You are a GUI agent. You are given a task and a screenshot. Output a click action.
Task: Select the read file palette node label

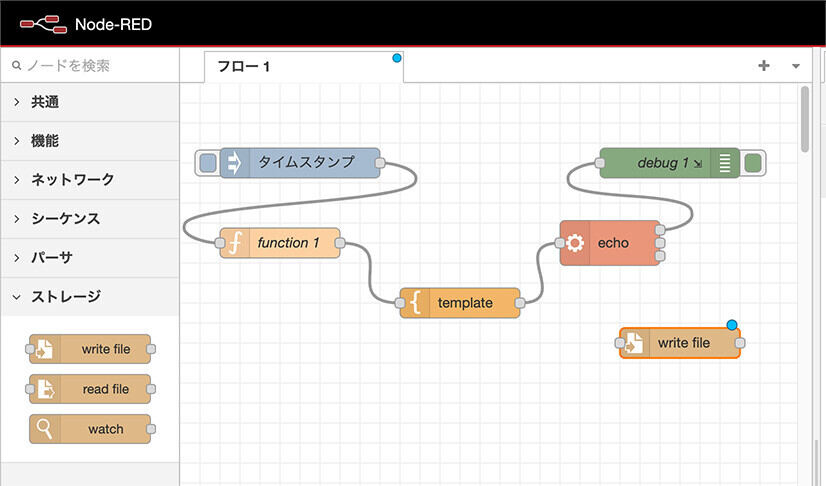[x=106, y=389]
